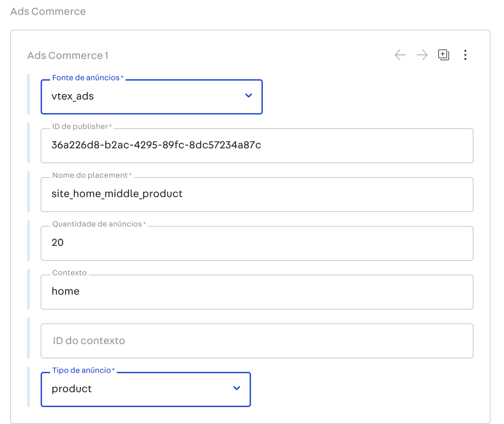Duplicate the Ads Commerce 1 item
504x424 pixels.
coord(443,55)
